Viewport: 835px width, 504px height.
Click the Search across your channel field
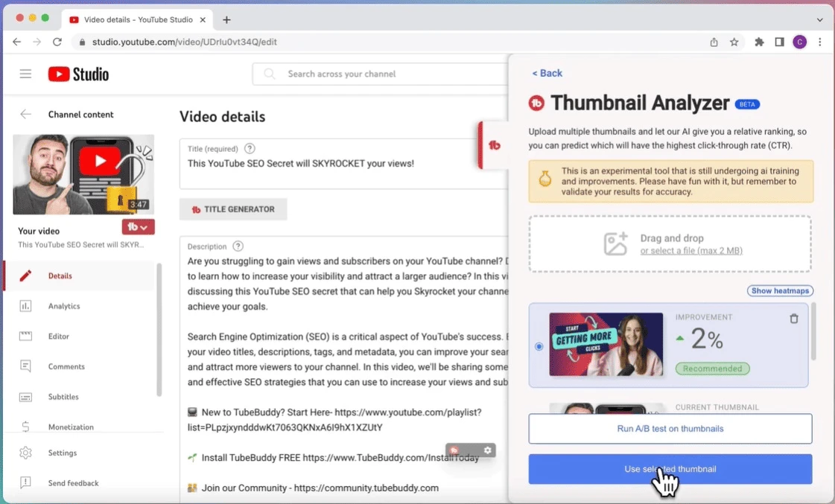[380, 74]
